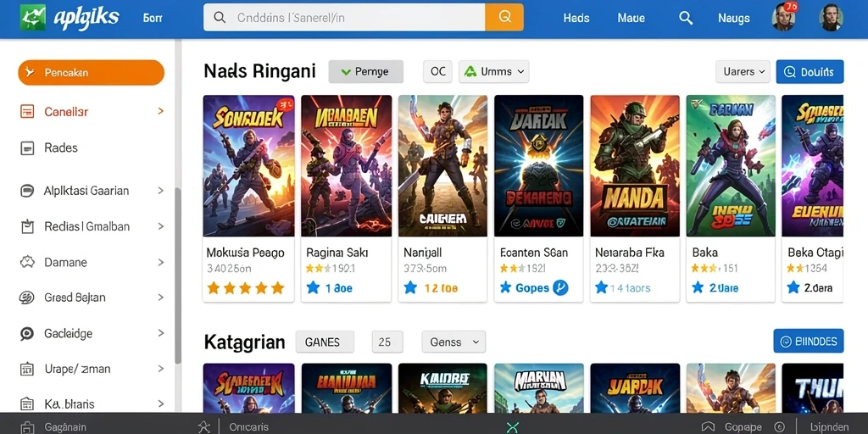Select Rades in the sidebar
The image size is (868, 434).
point(61,147)
